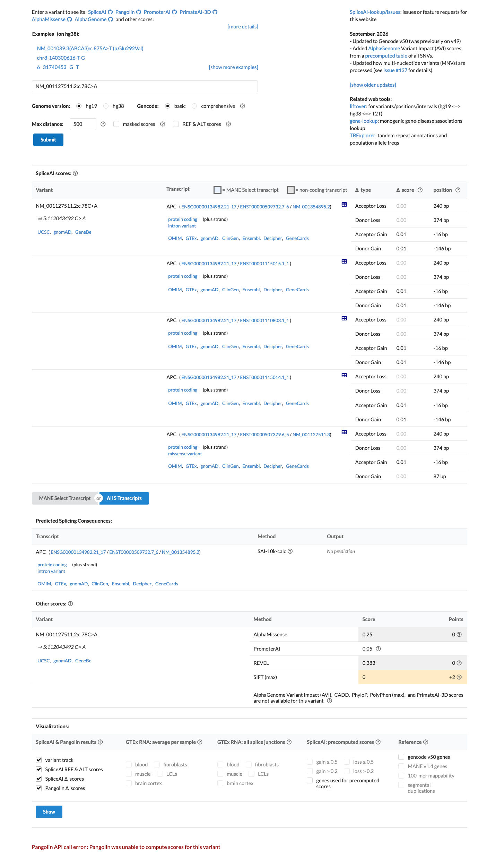Open the AlphaMissense GitHub icon
Image resolution: width=504 pixels, height=859 pixels.
[x=69, y=19]
